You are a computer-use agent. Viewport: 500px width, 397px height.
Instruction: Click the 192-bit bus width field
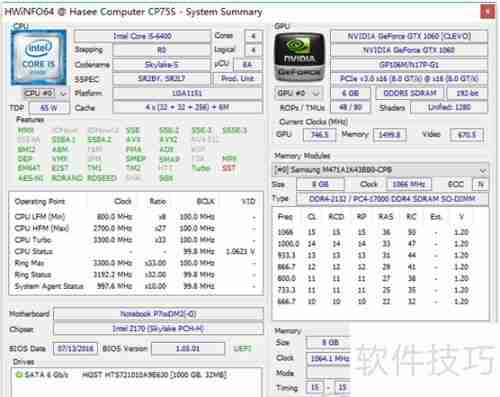(467, 93)
